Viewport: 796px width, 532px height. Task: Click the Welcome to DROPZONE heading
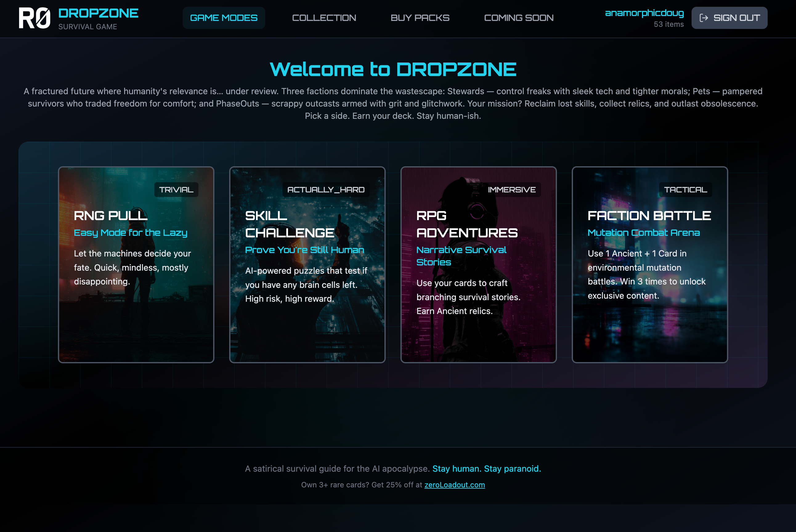coord(393,70)
